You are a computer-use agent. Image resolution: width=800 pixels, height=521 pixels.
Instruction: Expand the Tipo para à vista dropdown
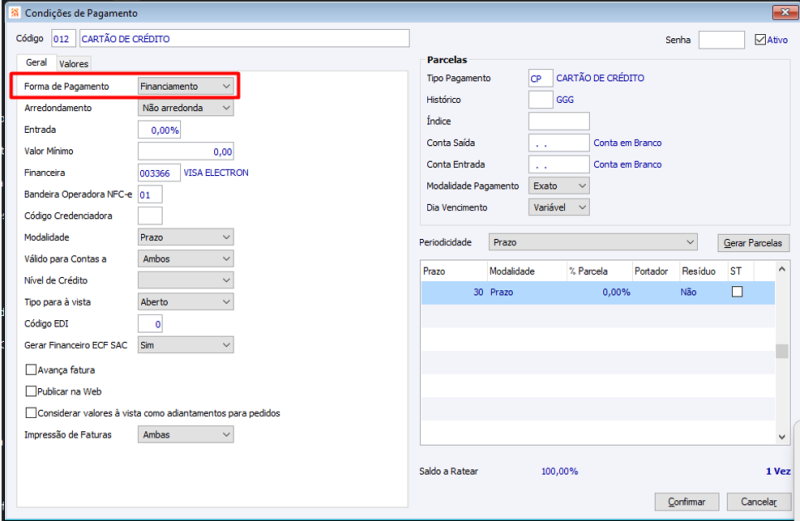tap(186, 302)
